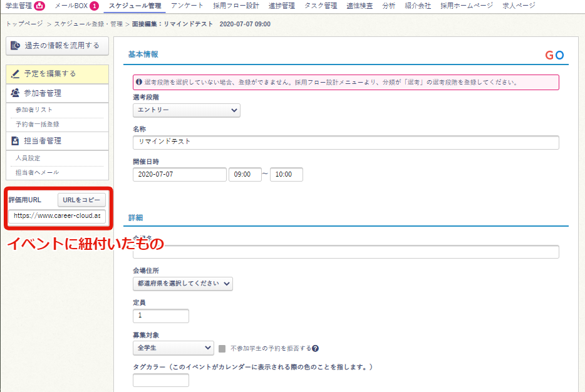585x392 pixels.
Task: Open the 参加者リスト link in sidebar
Action: coord(34,110)
